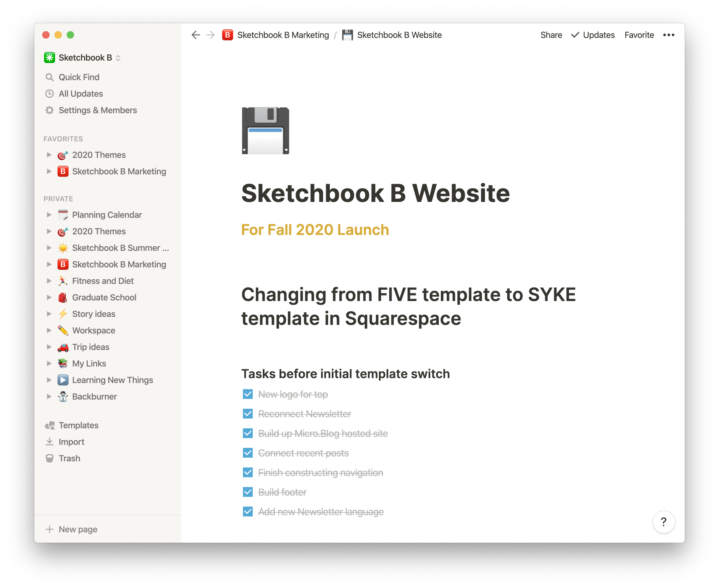The image size is (719, 588).
Task: Click the Planning Calendar icon
Action: [63, 215]
